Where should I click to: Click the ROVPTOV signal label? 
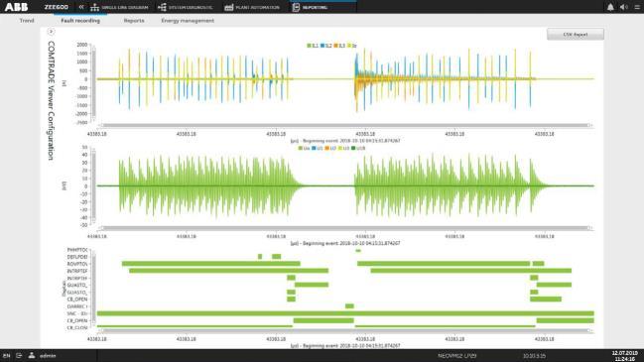[77, 264]
